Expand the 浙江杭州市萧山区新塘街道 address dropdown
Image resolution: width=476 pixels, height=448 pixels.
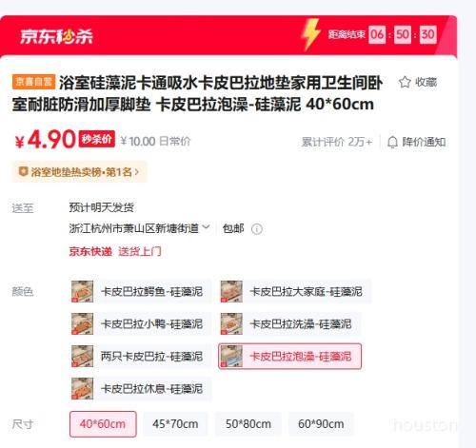click(x=206, y=227)
